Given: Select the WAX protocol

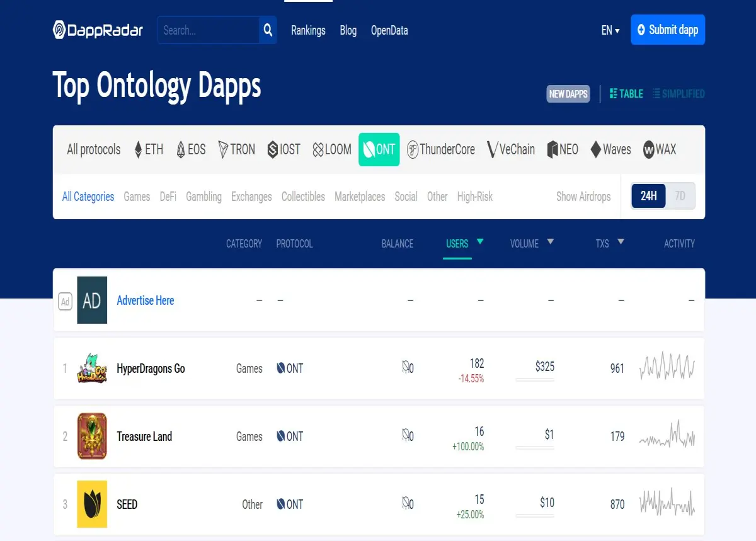Looking at the screenshot, I should click(660, 149).
